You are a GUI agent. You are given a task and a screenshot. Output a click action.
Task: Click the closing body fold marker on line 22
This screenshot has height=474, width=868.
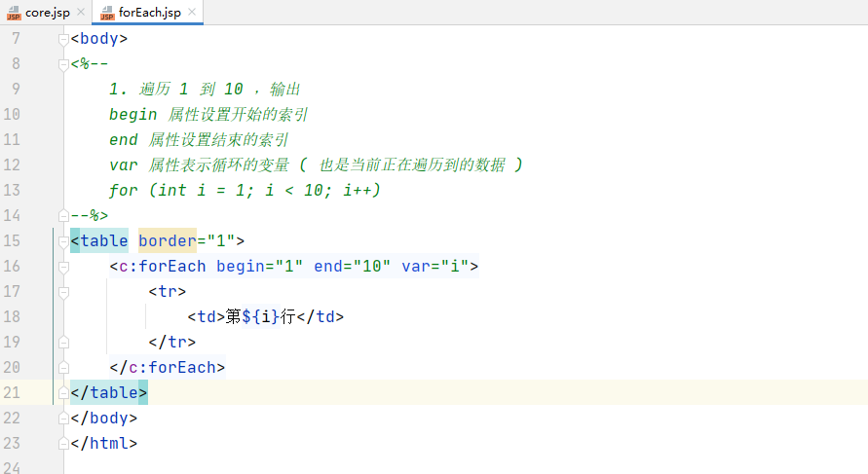[x=63, y=419]
